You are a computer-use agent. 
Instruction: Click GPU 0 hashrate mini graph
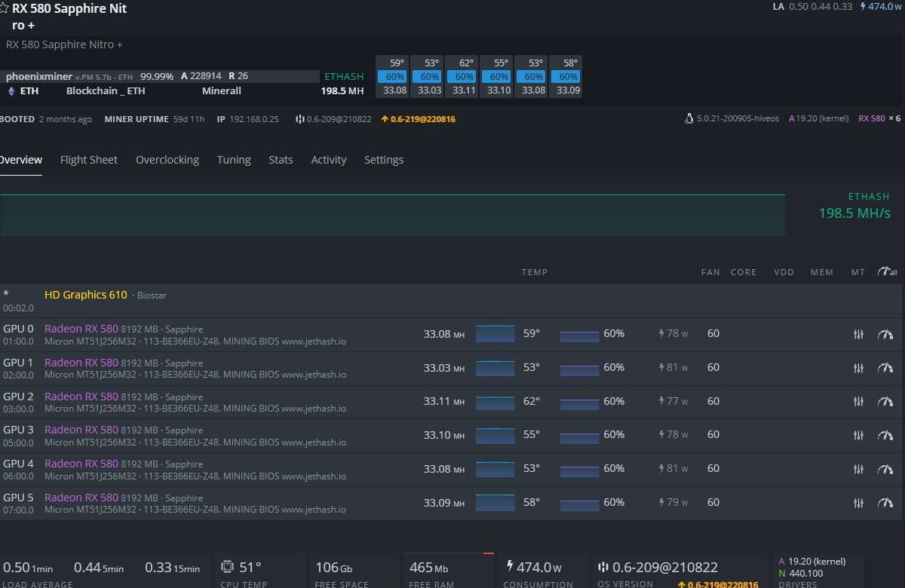pos(495,333)
